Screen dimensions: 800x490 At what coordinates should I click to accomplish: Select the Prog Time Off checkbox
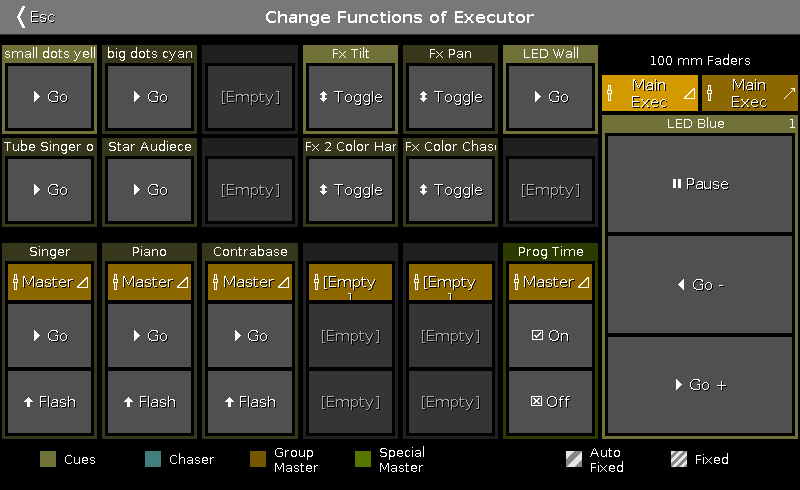tap(551, 402)
